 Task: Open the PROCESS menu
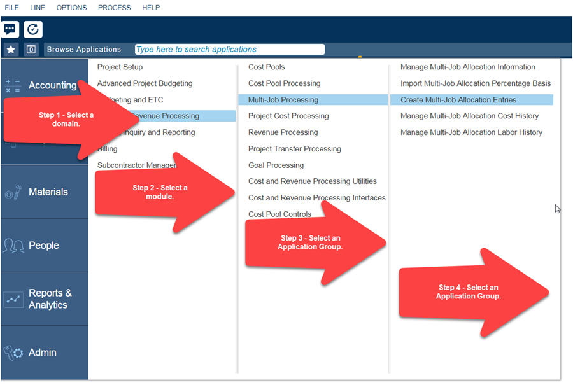tap(114, 8)
